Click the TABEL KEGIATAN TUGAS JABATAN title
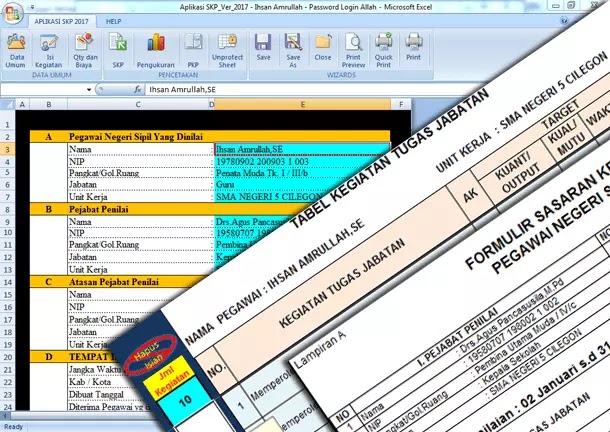Image resolution: width=610 pixels, height=432 pixels. (389, 159)
